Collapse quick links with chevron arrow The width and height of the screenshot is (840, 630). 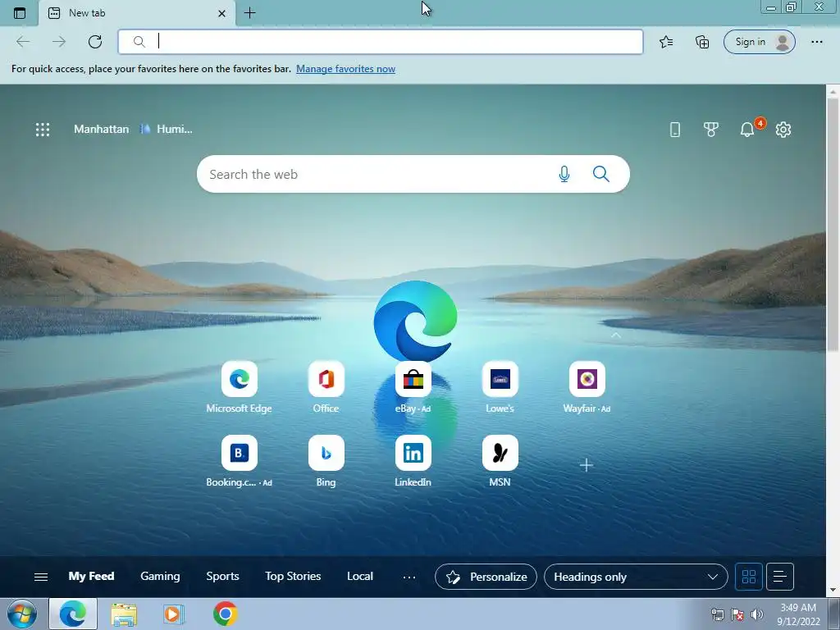616,336
